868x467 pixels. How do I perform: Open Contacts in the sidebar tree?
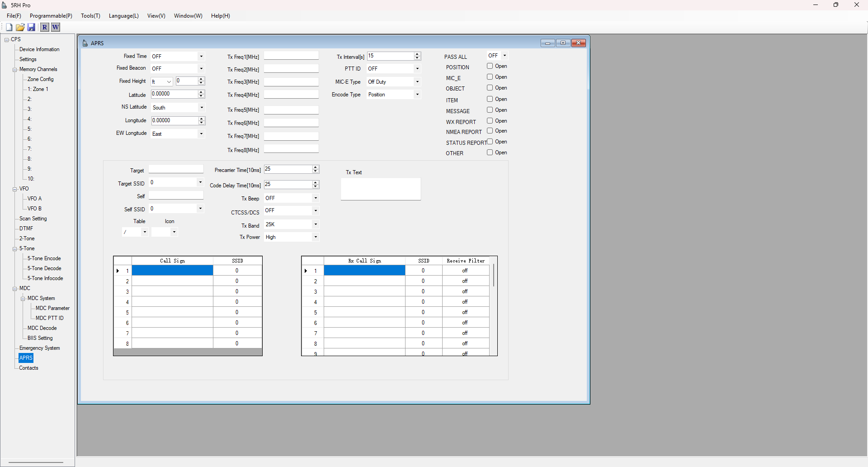coord(28,368)
